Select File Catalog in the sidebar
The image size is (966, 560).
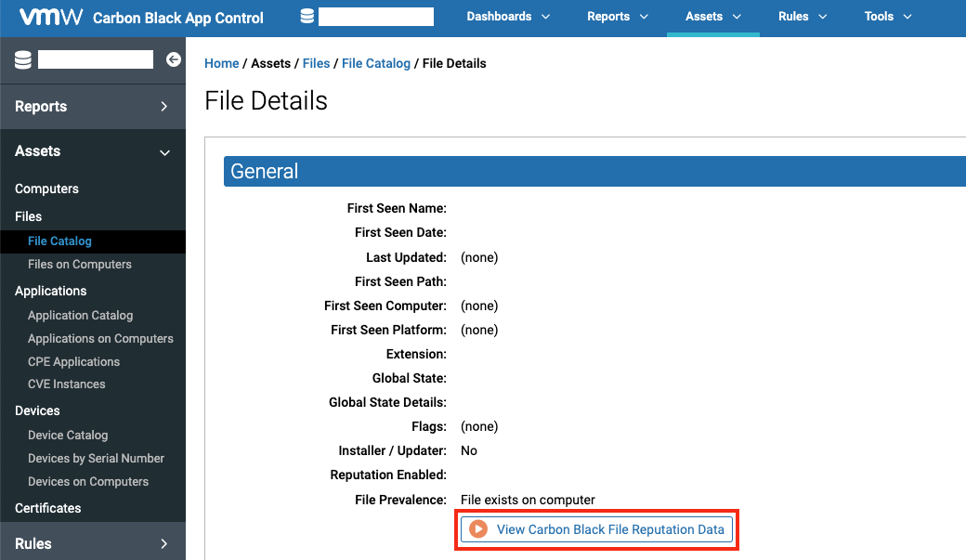pos(92,241)
